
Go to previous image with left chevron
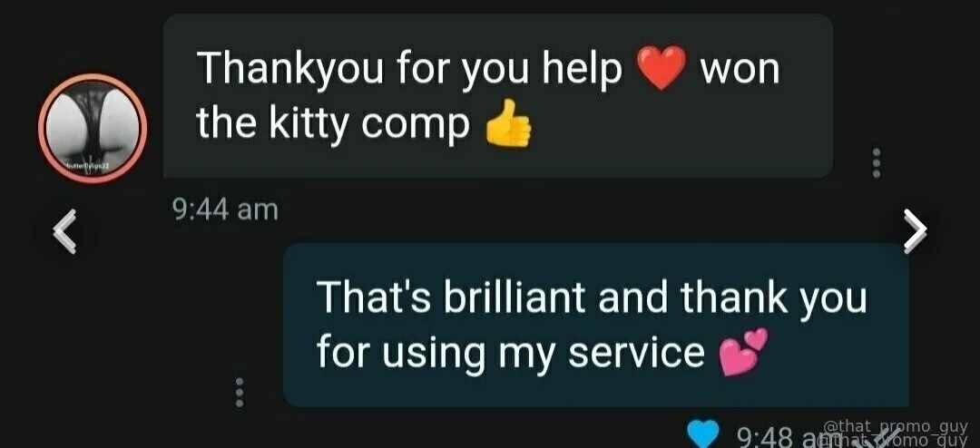pos(64,231)
